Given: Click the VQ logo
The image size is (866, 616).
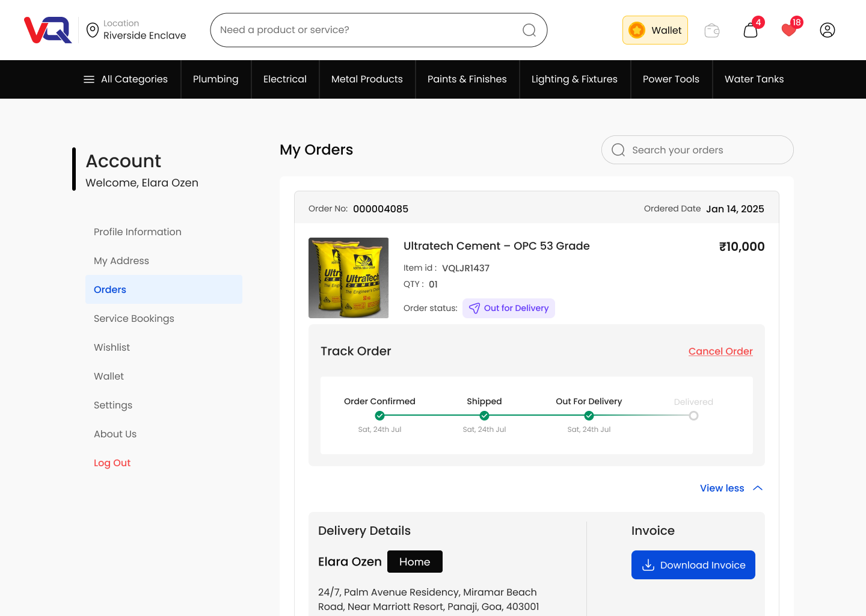Looking at the screenshot, I should [48, 30].
